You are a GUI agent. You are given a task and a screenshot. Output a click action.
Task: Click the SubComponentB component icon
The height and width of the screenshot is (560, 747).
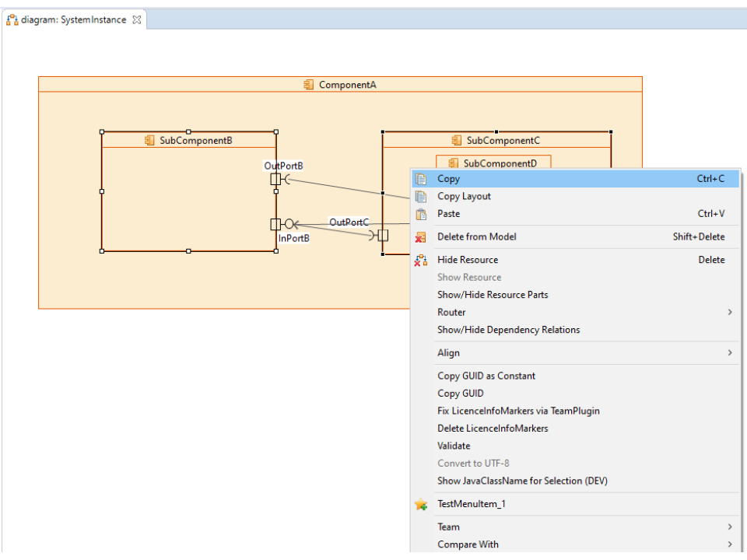pyautogui.click(x=149, y=141)
